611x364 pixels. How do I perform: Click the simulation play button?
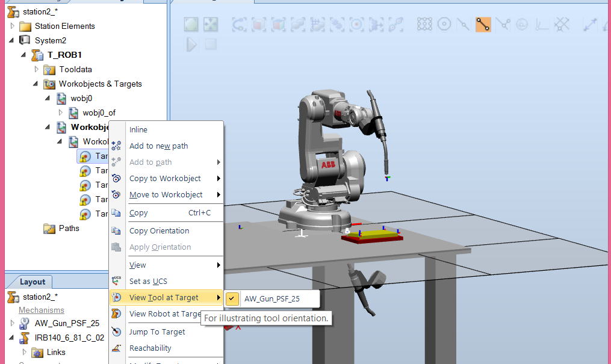[x=191, y=45]
